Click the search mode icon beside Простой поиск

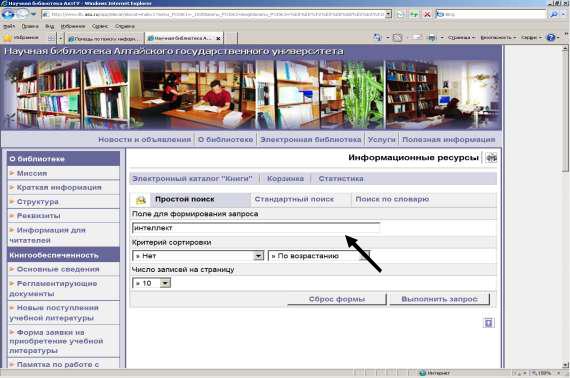point(140,200)
